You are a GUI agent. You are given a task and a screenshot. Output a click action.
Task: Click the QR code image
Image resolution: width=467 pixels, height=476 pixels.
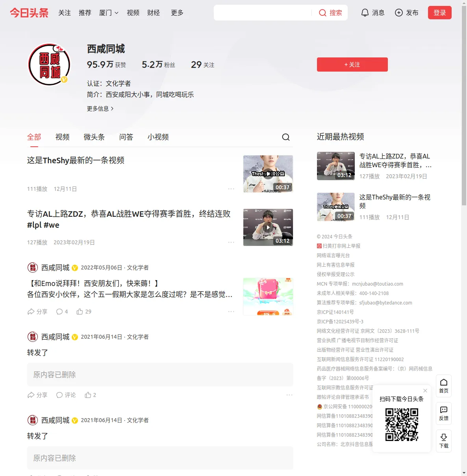pyautogui.click(x=402, y=424)
